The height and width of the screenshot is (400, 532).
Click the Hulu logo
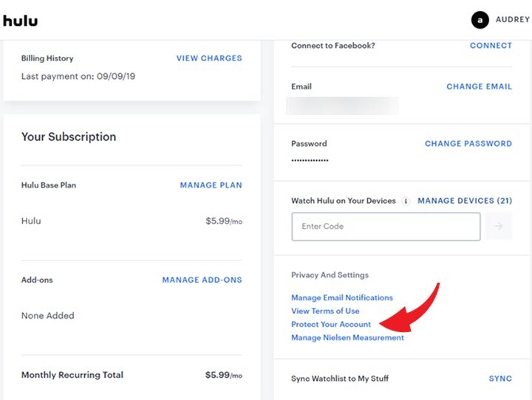click(x=21, y=21)
